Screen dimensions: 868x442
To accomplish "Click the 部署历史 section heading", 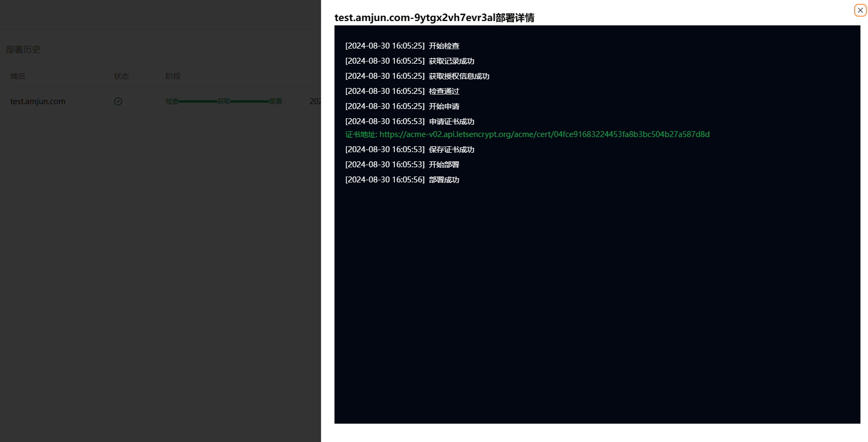I will pyautogui.click(x=23, y=50).
